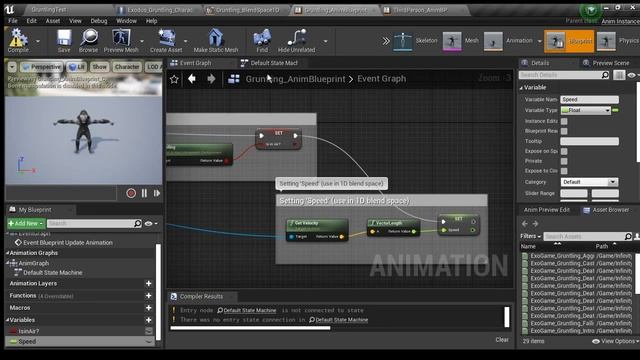Click the viewport Show button
The width and height of the screenshot is (640, 360).
tap(99, 67)
